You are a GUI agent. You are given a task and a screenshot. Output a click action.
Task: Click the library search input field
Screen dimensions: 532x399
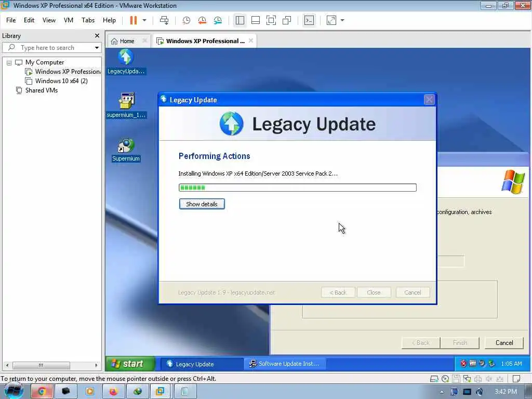tap(51, 47)
